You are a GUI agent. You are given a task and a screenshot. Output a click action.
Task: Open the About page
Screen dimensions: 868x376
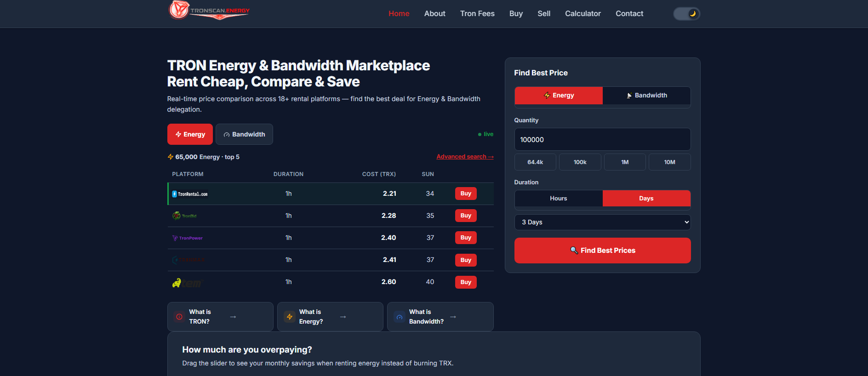coord(435,14)
